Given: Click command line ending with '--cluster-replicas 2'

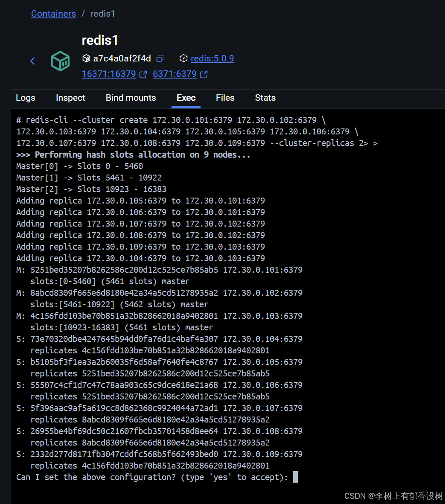Looking at the screenshot, I should pos(197,143).
